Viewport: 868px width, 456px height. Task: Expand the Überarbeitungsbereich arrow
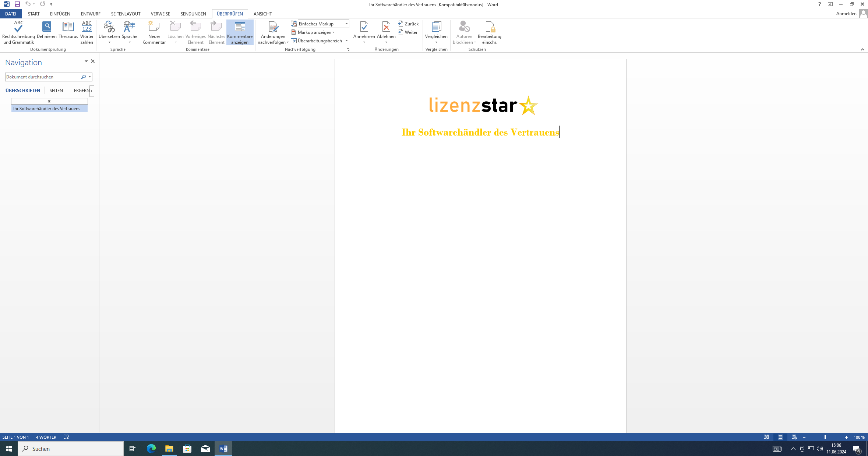pyautogui.click(x=346, y=41)
